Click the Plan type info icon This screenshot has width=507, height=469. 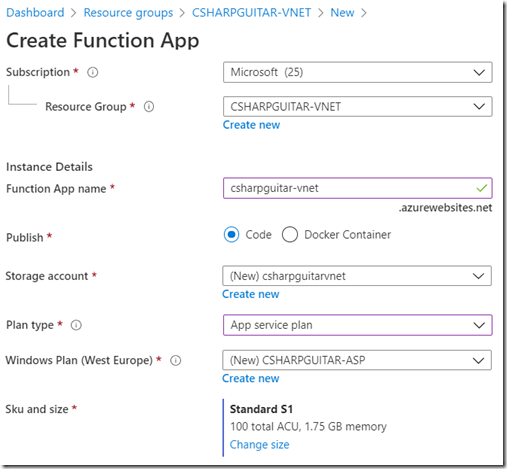point(76,325)
